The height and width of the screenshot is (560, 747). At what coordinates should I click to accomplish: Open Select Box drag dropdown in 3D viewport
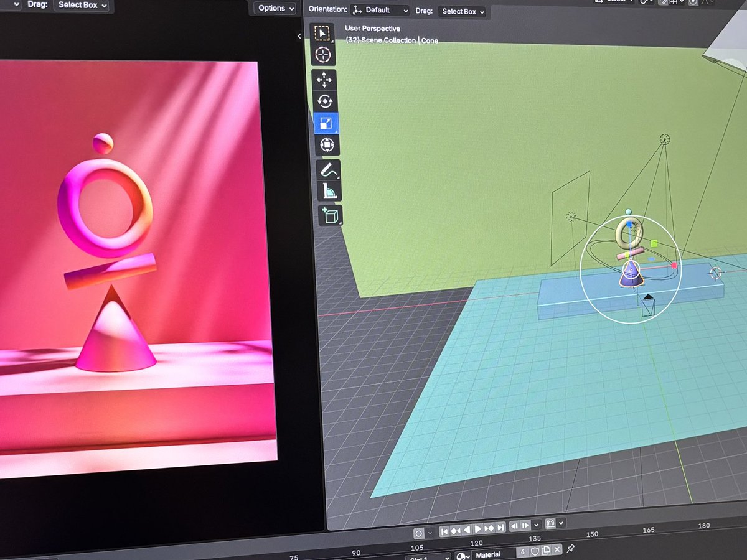click(463, 11)
